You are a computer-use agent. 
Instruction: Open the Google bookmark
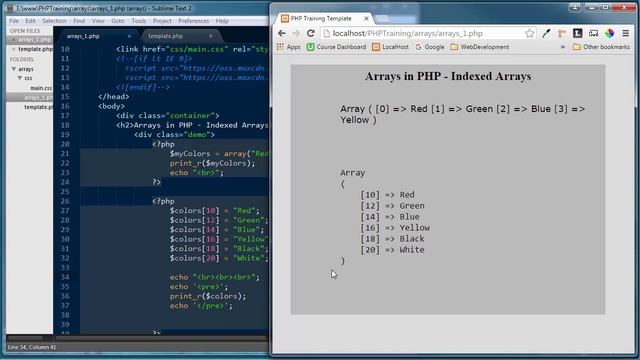(x=429, y=47)
